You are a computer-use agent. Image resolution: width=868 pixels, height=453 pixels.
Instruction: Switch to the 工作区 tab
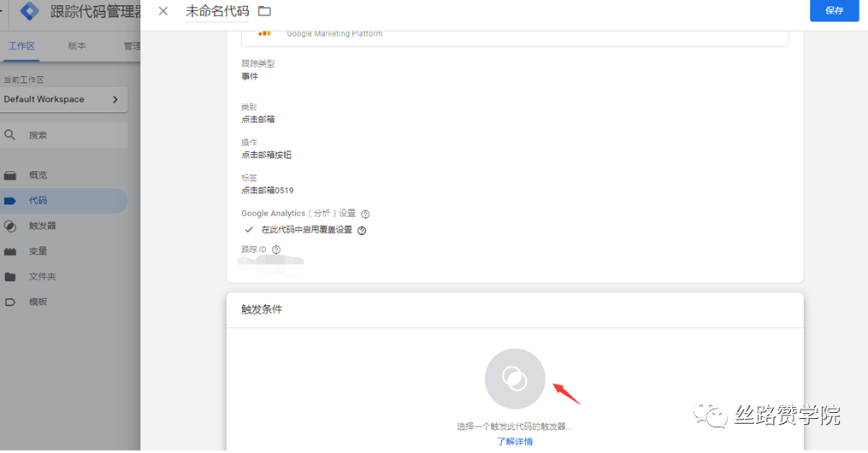pos(21,46)
